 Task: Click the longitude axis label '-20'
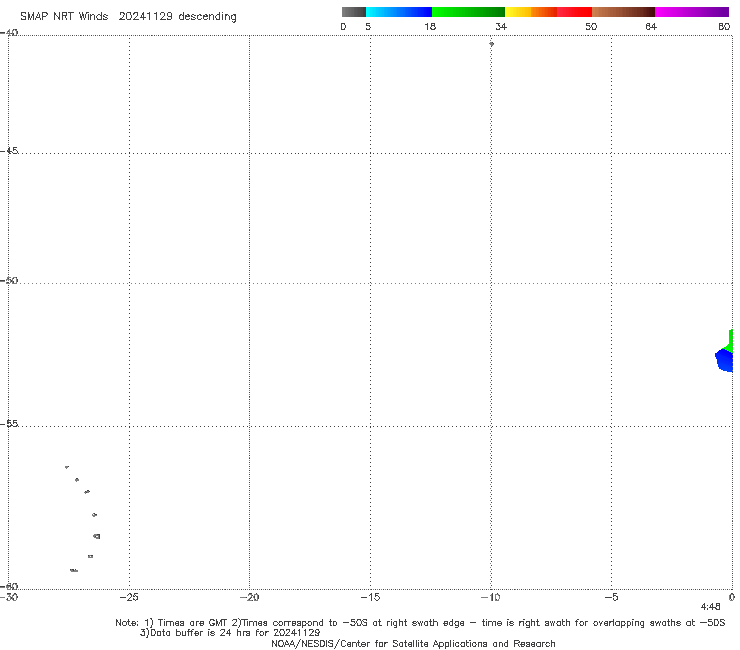pos(249,597)
